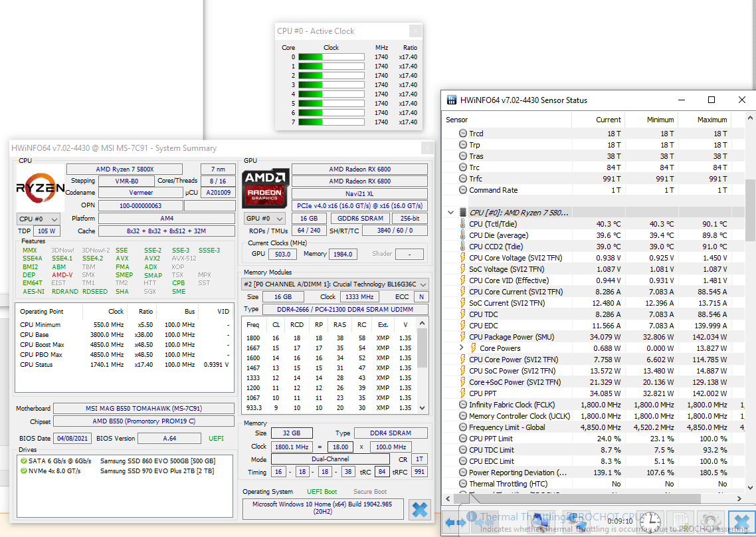Screen dimensions: 756x537
Task: Click Sensor Status horizontal scrollbar right arrow
Action: click(739, 498)
